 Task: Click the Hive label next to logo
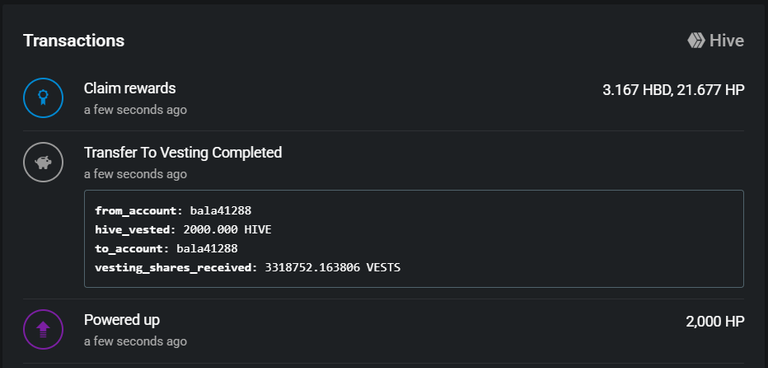pos(727,41)
